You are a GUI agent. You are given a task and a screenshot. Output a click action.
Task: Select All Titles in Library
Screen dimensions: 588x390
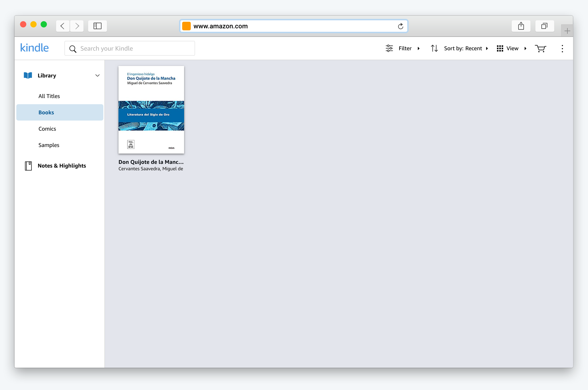tap(49, 96)
